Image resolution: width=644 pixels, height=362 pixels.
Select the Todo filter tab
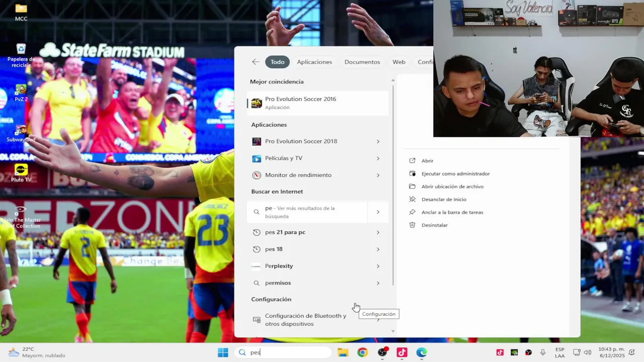[x=277, y=62]
